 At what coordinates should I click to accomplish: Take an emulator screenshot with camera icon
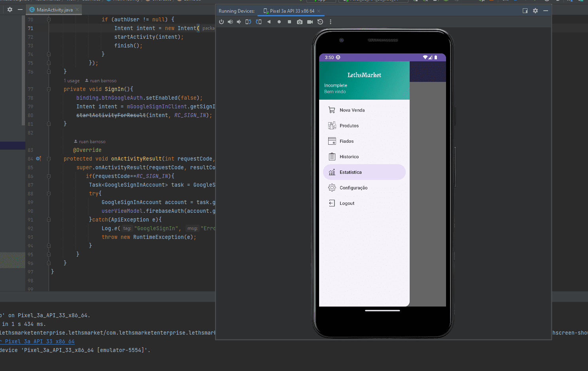pos(300,22)
